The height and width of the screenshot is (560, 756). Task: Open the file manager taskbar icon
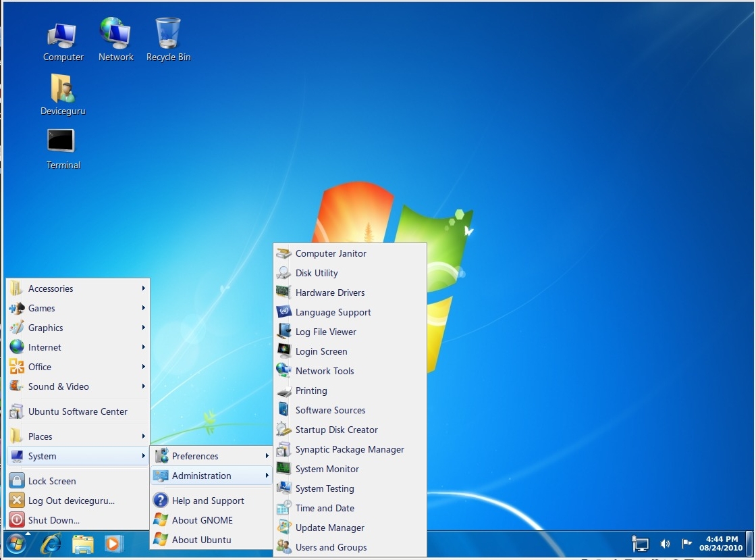[x=82, y=544]
